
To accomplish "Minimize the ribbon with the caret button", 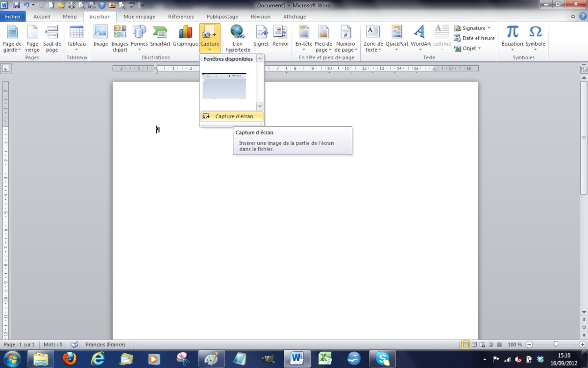I will tap(573, 17).
